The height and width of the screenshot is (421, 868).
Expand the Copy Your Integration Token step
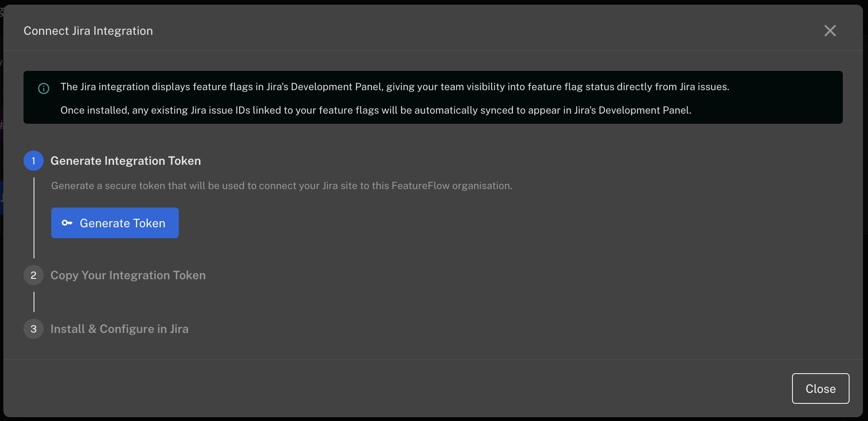128,275
